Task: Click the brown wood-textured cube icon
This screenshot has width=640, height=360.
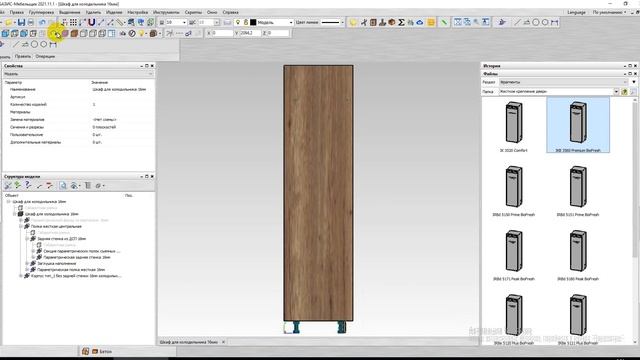Action: pos(74,33)
